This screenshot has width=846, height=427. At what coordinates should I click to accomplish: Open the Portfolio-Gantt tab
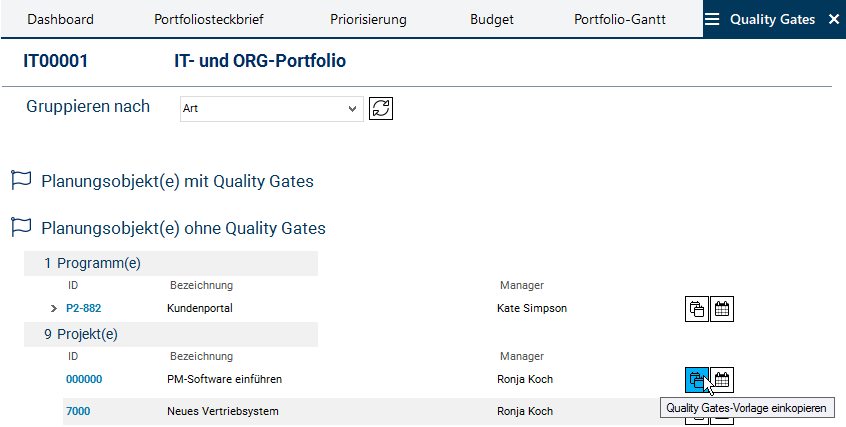coord(620,19)
